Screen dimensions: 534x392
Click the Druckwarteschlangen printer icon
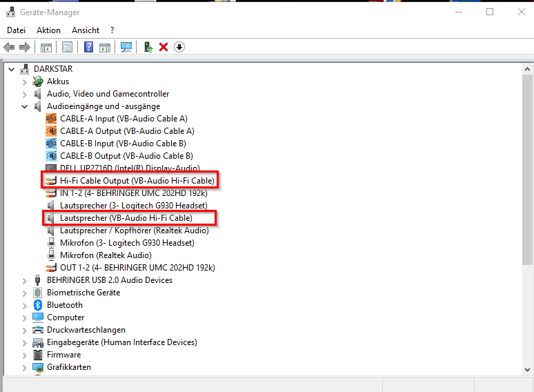38,330
